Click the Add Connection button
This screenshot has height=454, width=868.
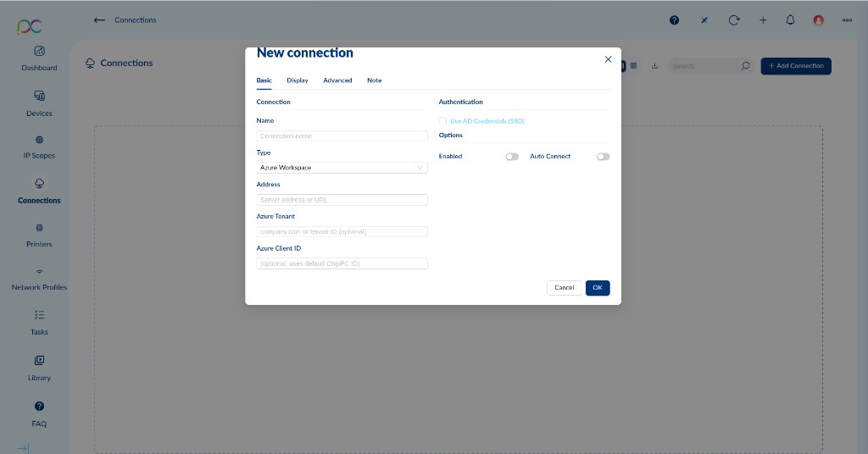(x=796, y=66)
